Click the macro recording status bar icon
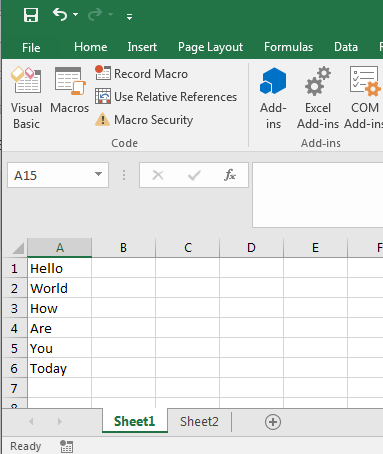 pos(66,446)
